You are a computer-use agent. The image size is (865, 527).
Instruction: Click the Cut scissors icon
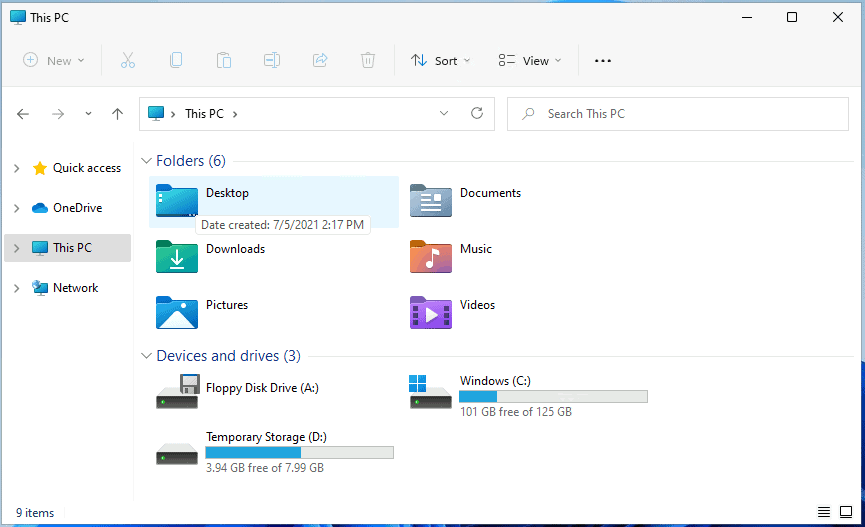point(128,60)
